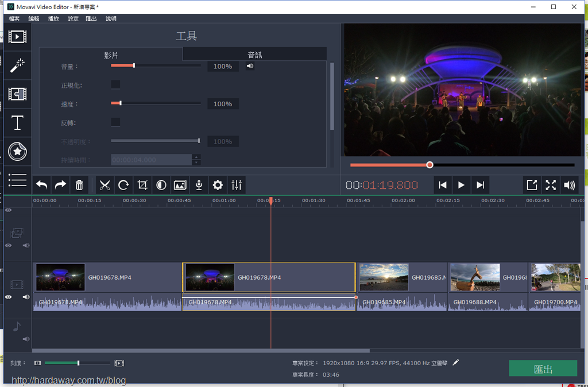Switch preview to full screen
Screen dimensions: 588x387
(x=551, y=185)
